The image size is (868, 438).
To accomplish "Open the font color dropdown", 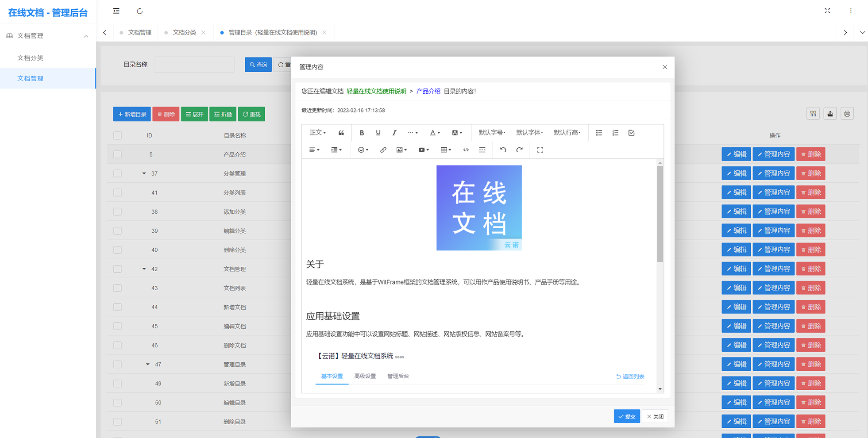I will click(434, 133).
